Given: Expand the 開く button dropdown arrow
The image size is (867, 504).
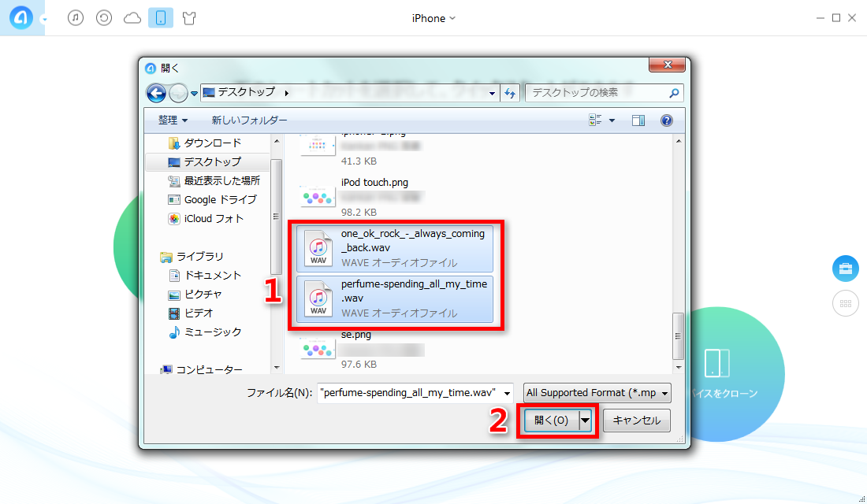Looking at the screenshot, I should click(x=585, y=421).
